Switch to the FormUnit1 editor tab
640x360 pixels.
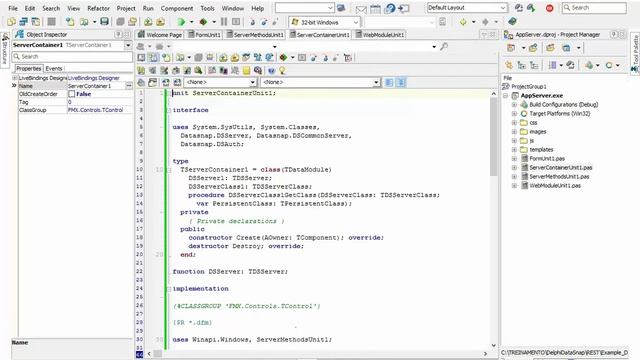pyautogui.click(x=204, y=35)
